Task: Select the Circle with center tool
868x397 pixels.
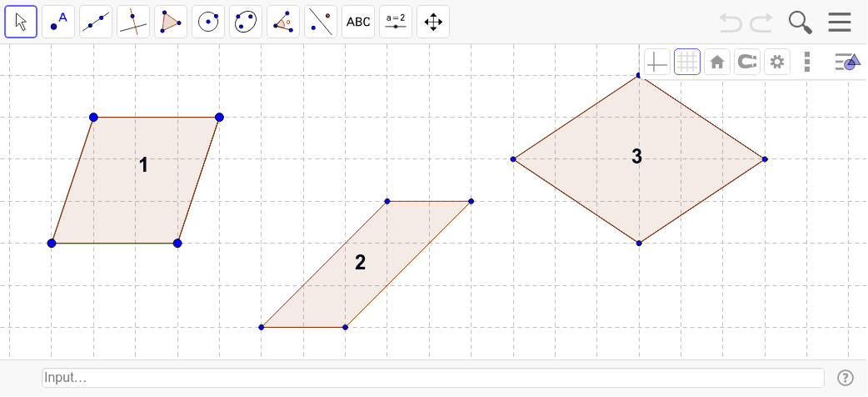Action: point(208,22)
